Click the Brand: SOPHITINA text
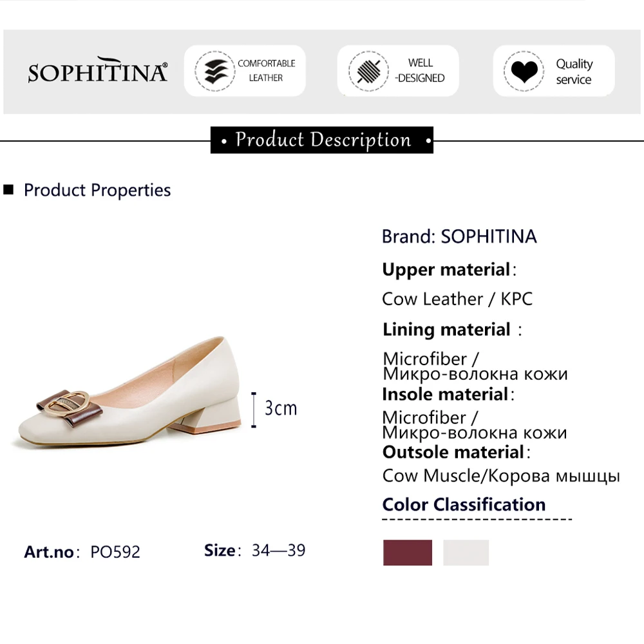The height and width of the screenshot is (644, 644). (459, 236)
